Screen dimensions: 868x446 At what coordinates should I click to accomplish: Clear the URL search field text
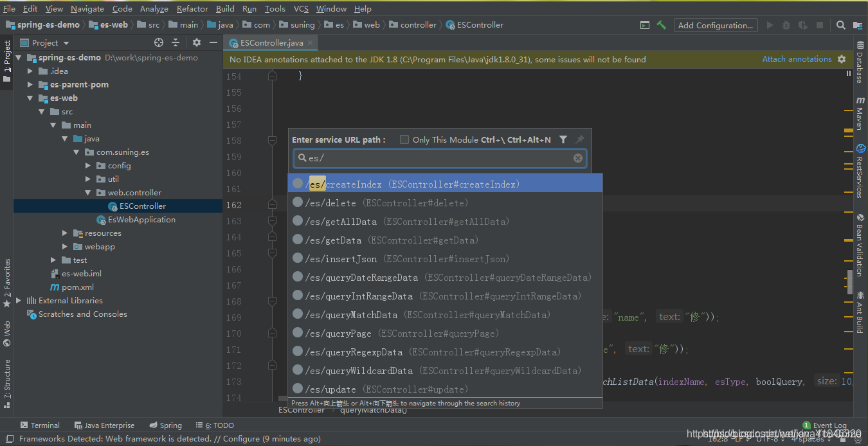(578, 158)
